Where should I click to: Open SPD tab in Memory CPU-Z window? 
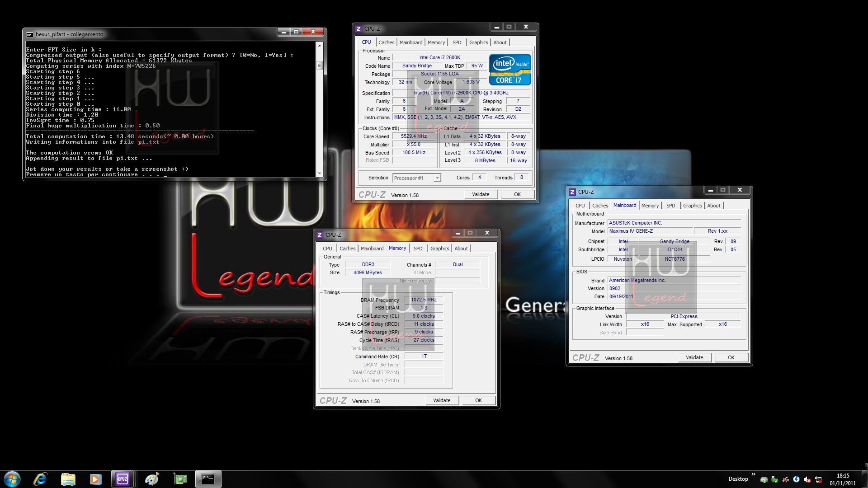(418, 249)
